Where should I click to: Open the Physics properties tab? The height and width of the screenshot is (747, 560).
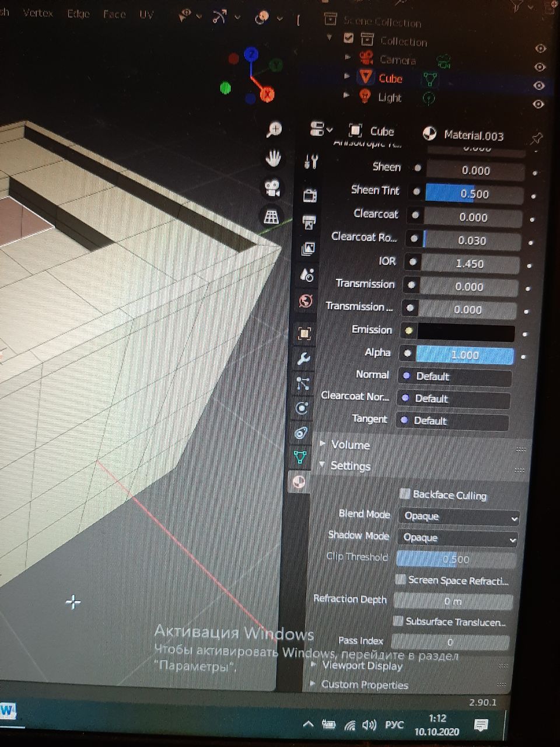click(x=302, y=408)
